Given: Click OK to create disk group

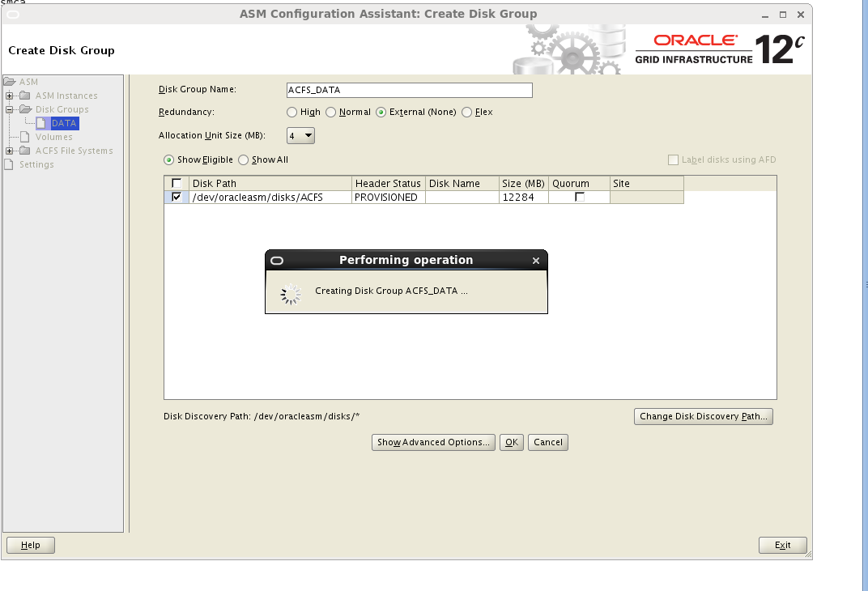Looking at the screenshot, I should pyautogui.click(x=512, y=442).
